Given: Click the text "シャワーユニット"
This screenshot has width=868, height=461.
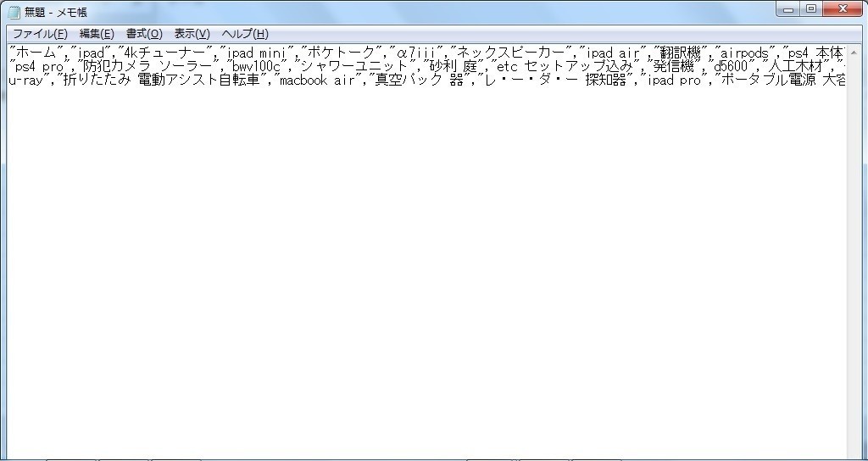Looking at the screenshot, I should 354,67.
